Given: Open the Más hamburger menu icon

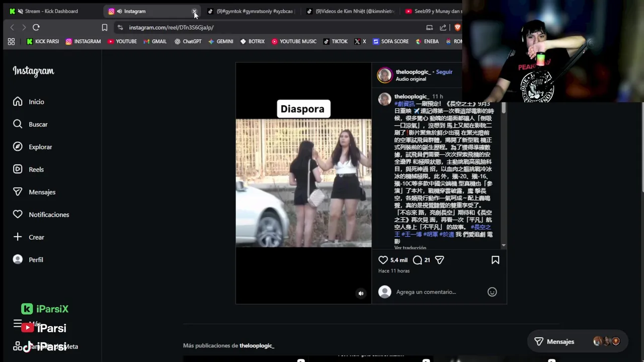Looking at the screenshot, I should click(x=18, y=324).
